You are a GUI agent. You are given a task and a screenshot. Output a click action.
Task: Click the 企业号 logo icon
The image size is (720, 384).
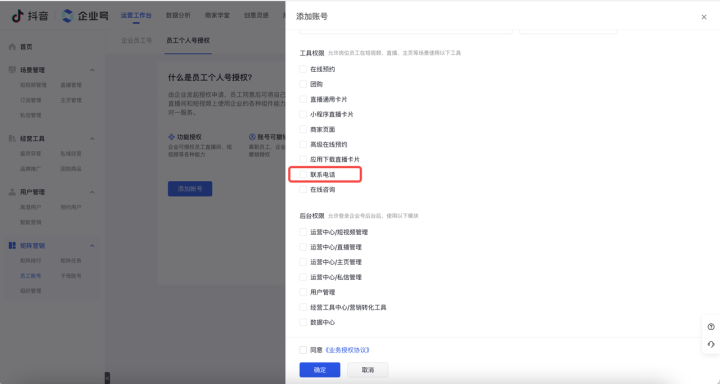(68, 16)
